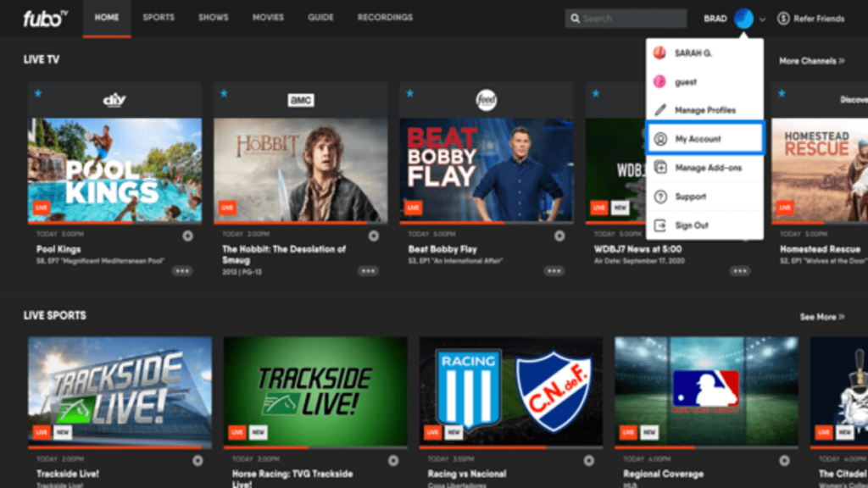Click the magnifying glass search icon
Image resolution: width=868 pixels, height=488 pixels.
pyautogui.click(x=576, y=17)
